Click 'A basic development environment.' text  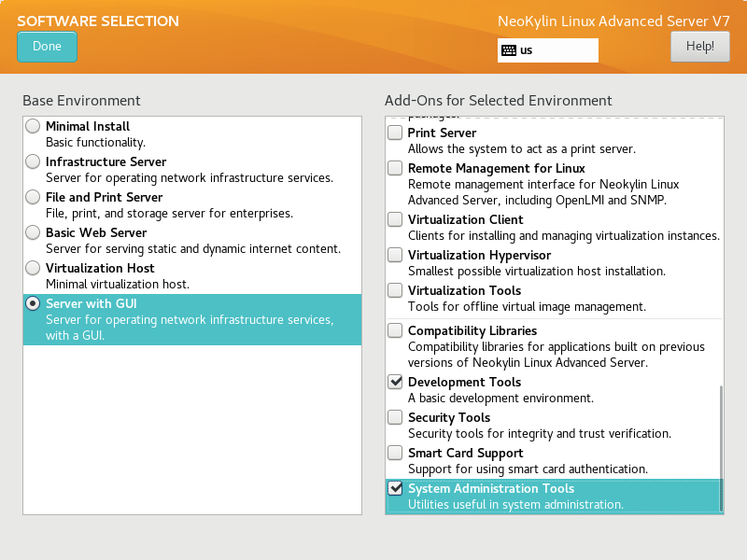[x=500, y=399]
